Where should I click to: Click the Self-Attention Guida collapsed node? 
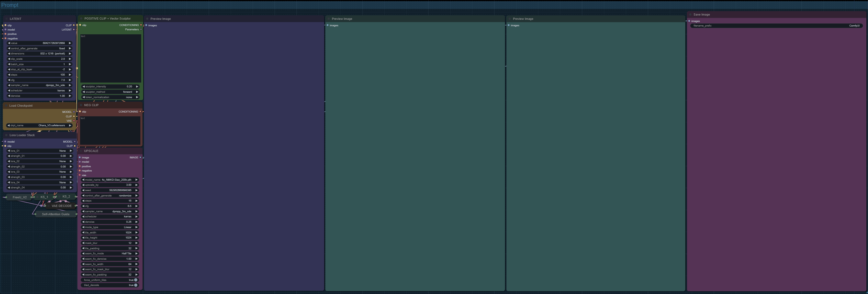point(56,214)
